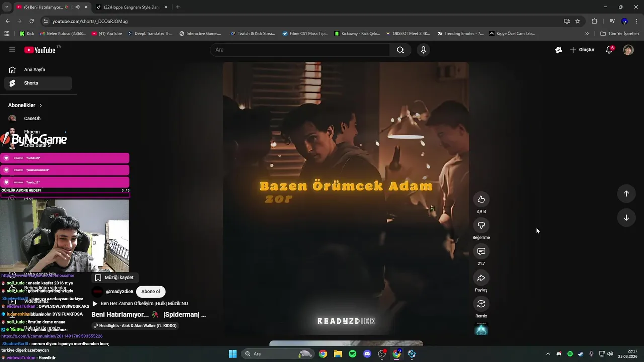Screen dimensions: 644x362
Task: Open the tab search dropdown
Action: click(6, 7)
